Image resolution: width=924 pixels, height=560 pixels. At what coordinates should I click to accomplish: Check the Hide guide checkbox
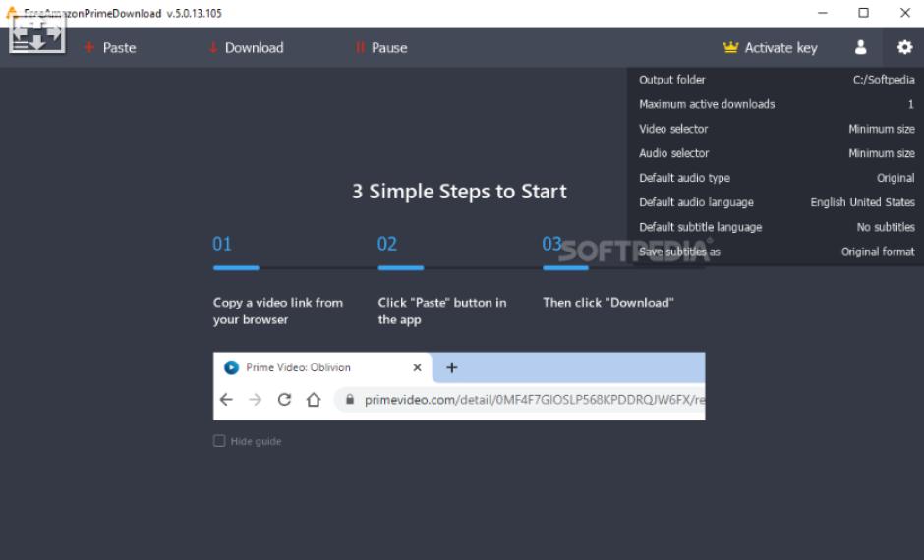pyautogui.click(x=219, y=441)
